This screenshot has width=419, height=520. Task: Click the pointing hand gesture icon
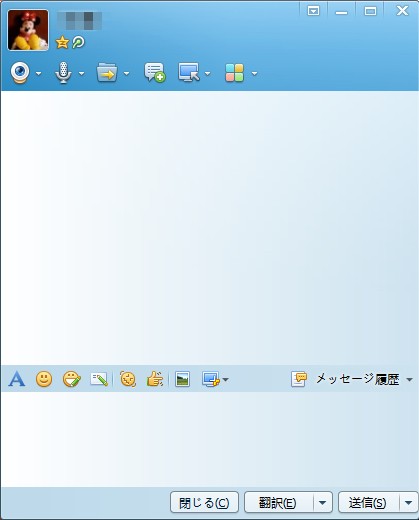(x=155, y=379)
